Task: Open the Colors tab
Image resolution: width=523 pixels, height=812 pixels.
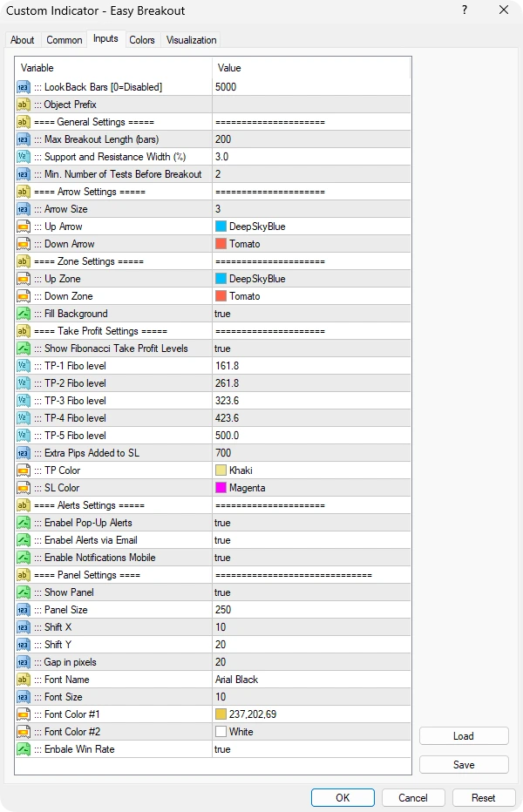Action: 142,40
